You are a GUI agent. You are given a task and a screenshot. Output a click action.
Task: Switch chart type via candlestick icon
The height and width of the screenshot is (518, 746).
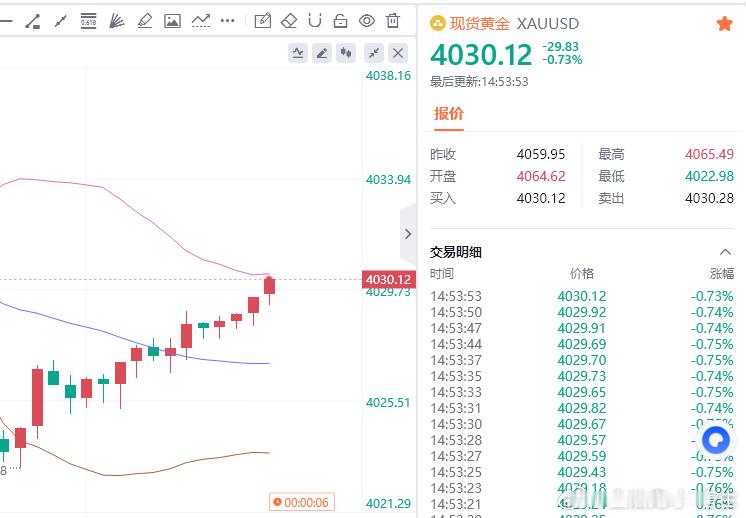coord(346,53)
